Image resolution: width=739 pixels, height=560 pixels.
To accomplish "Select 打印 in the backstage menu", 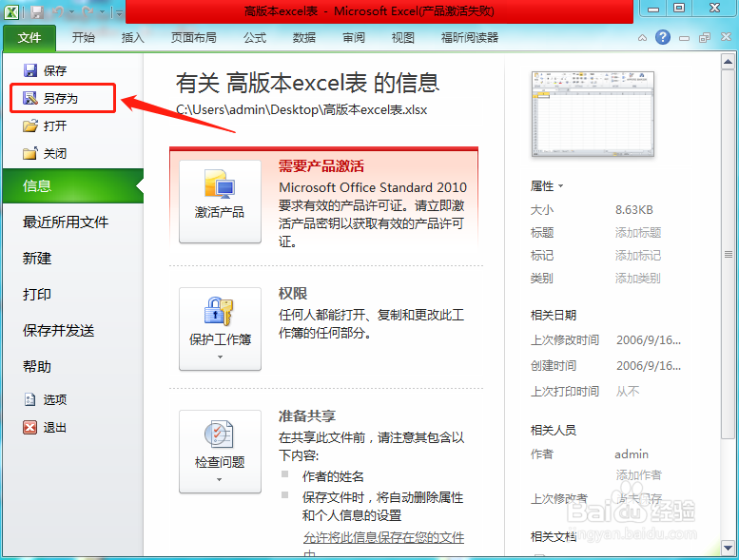I will 37,295.
